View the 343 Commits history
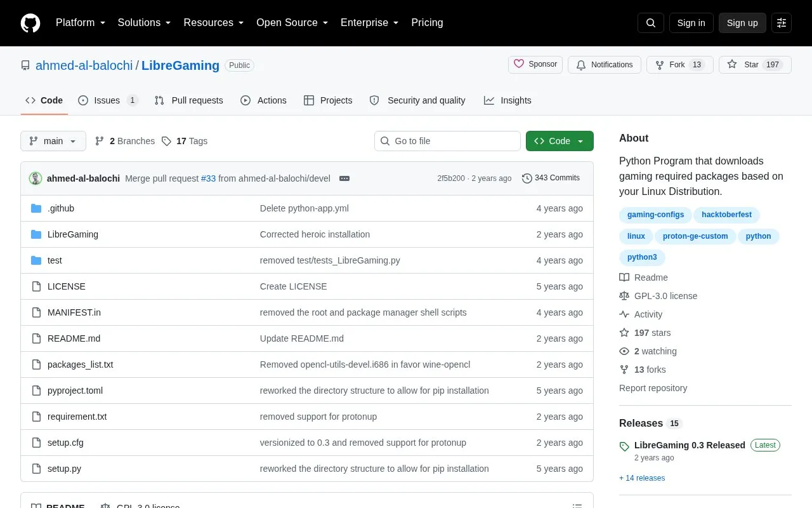The image size is (812, 508). pyautogui.click(x=551, y=178)
